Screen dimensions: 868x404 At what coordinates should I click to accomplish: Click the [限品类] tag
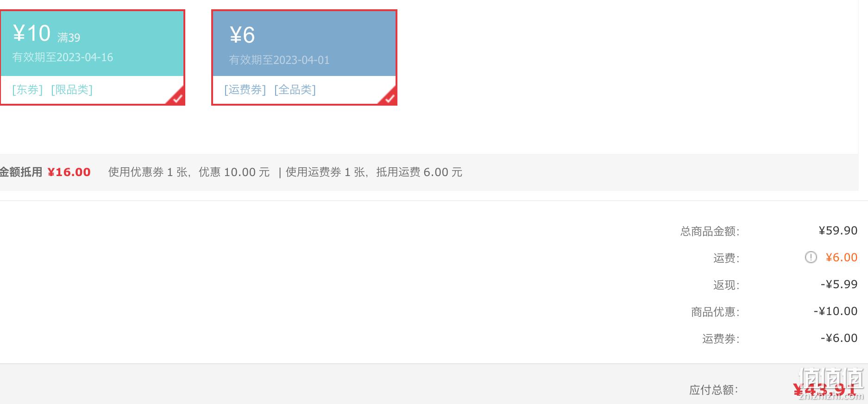click(72, 89)
